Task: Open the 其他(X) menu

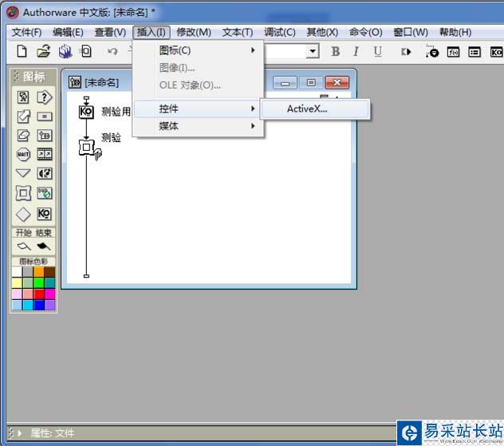Action: tap(322, 33)
